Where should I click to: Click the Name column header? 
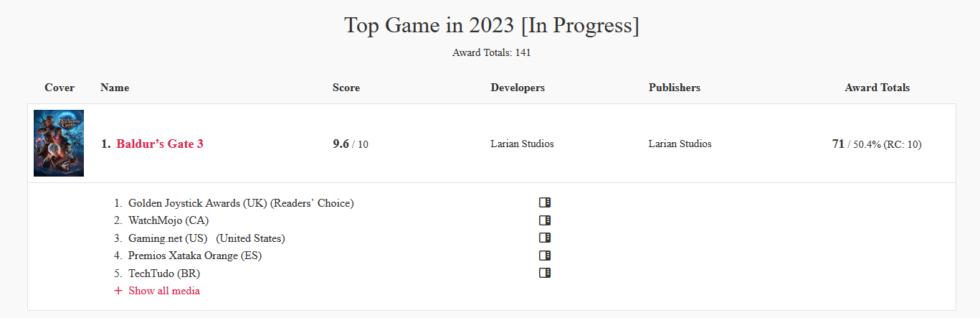coord(115,88)
